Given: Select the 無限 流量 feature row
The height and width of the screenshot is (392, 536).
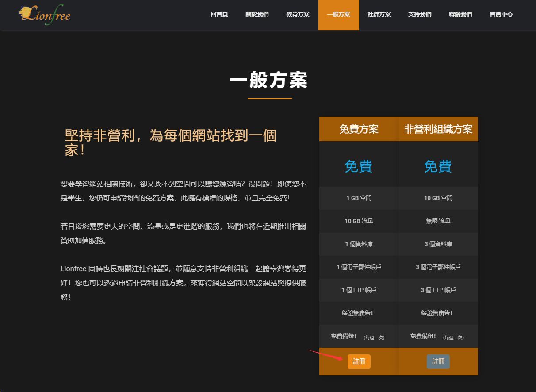Looking at the screenshot, I should [438, 221].
